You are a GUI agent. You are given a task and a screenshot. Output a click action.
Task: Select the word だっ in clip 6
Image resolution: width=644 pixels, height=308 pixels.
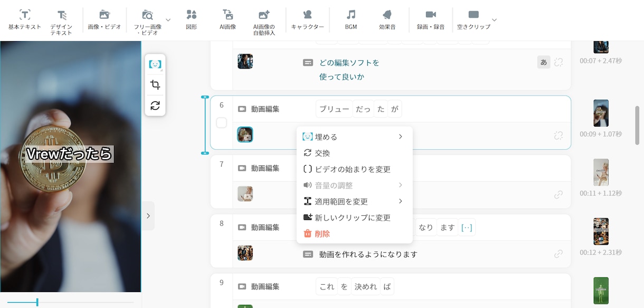click(x=363, y=109)
